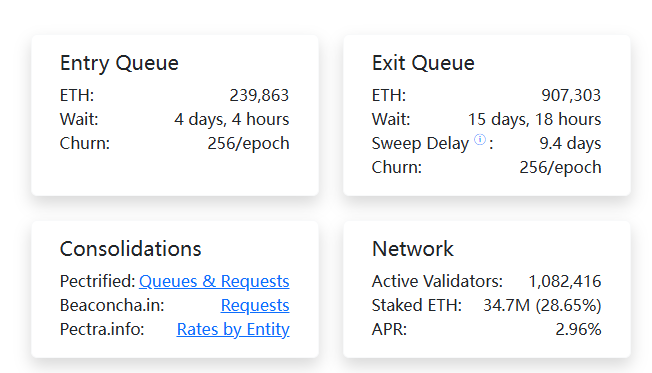This screenshot has height=373, width=652.
Task: Open the Queues & Requests link
Action: click(214, 282)
